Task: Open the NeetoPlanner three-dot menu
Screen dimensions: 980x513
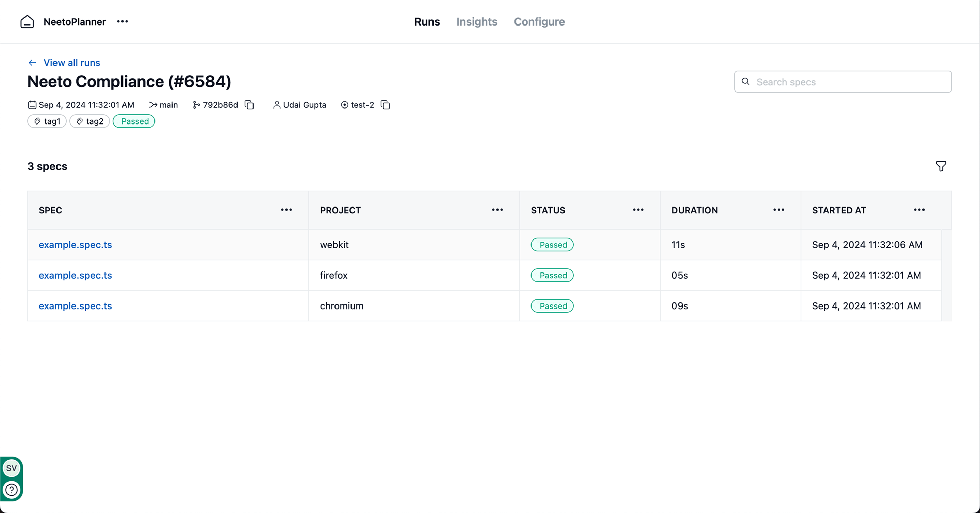Action: [122, 22]
